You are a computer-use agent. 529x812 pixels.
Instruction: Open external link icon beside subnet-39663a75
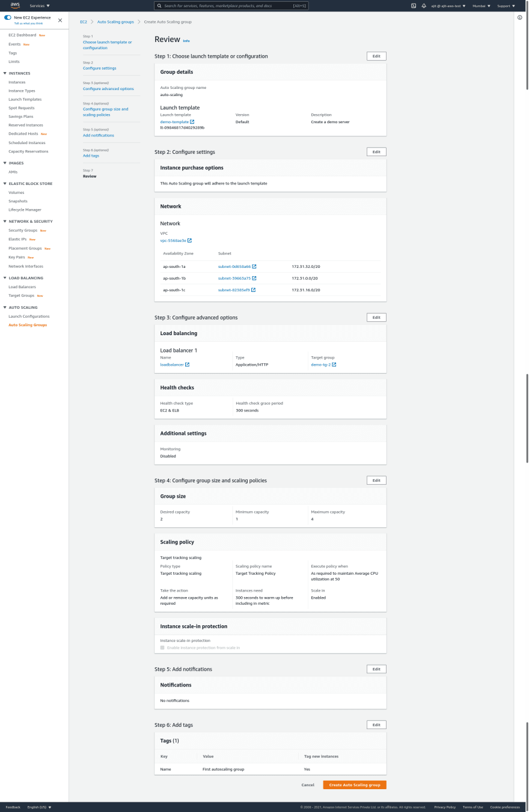point(254,278)
